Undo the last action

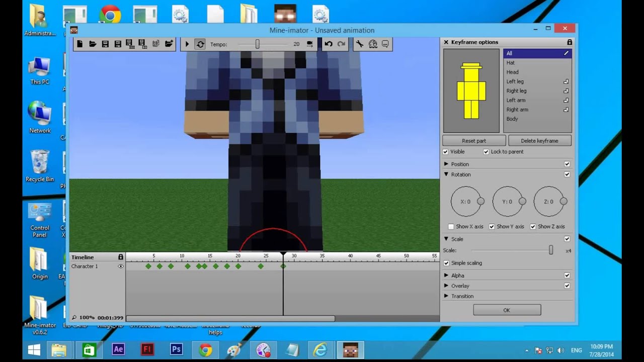coord(329,44)
